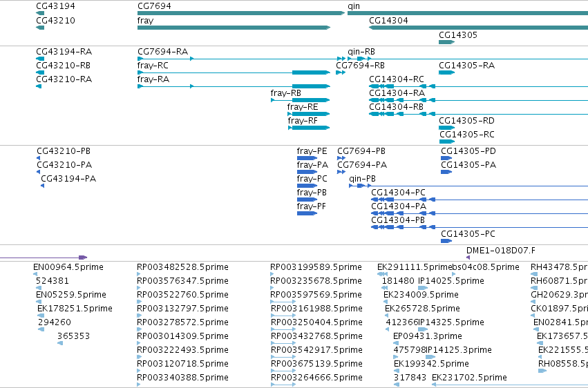Select transcript fray-RB
The width and height of the screenshot is (588, 388).
(301, 100)
